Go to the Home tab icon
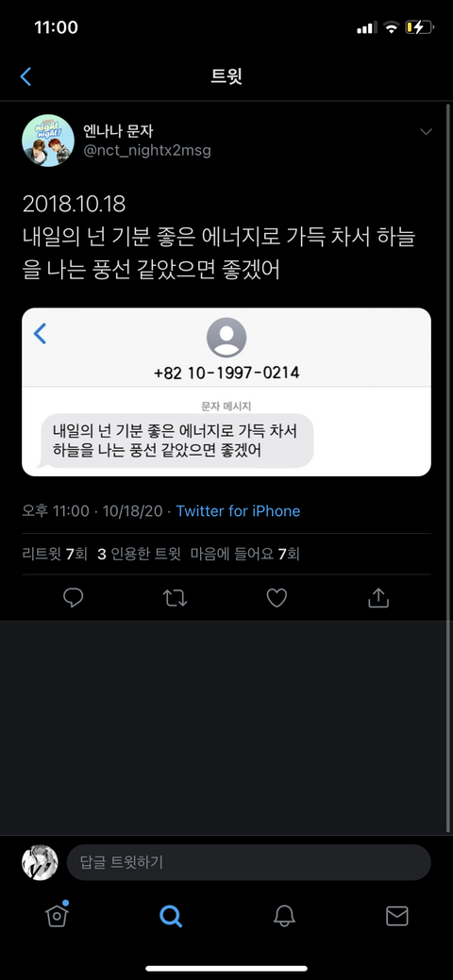Image resolution: width=453 pixels, height=980 pixels. coord(57,915)
